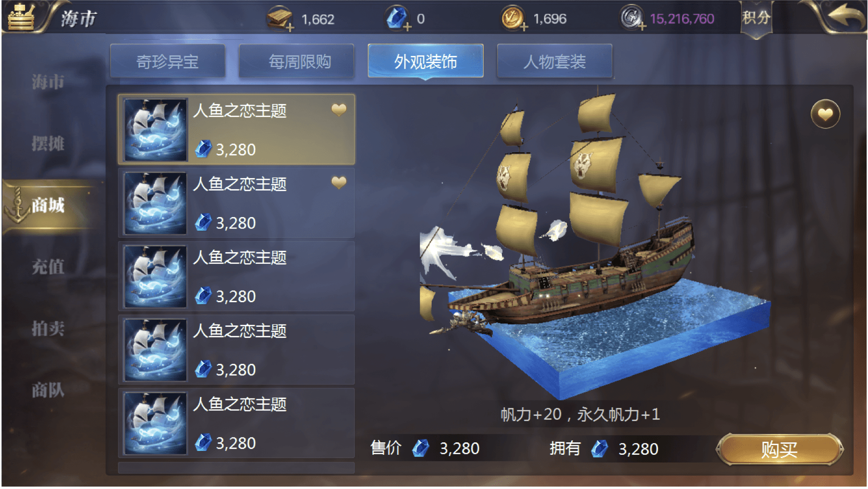Toggle favorite heart on ship preview

(x=825, y=114)
